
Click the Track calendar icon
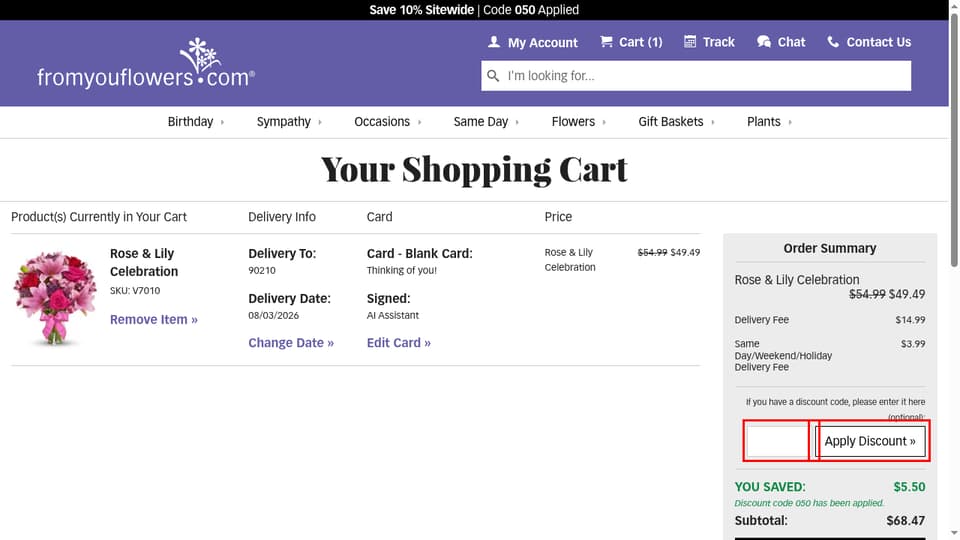690,41
